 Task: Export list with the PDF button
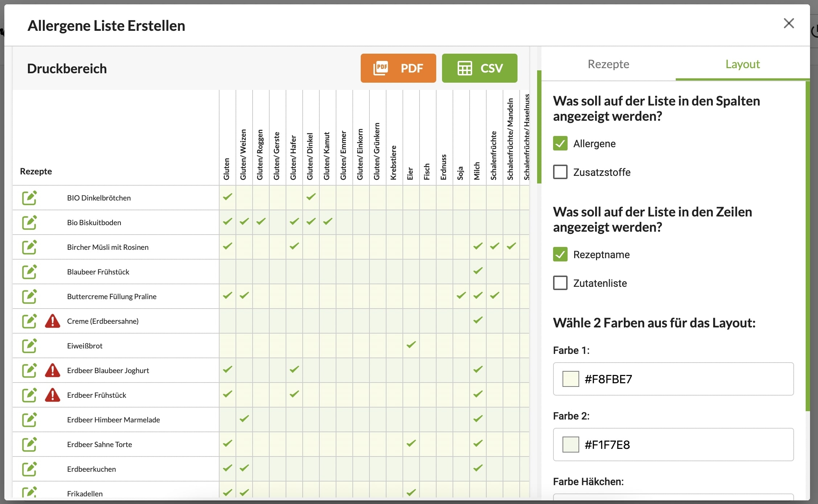click(398, 68)
